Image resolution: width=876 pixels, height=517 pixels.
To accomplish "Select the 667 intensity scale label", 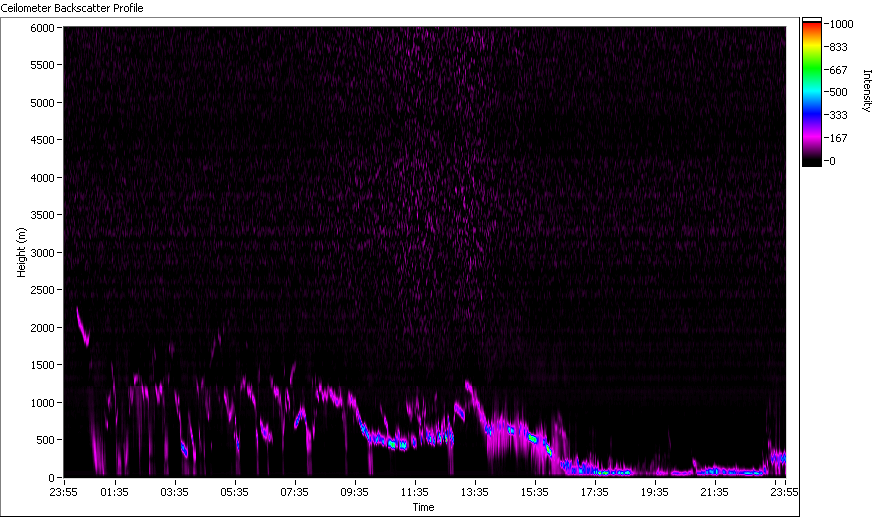I will tap(839, 70).
